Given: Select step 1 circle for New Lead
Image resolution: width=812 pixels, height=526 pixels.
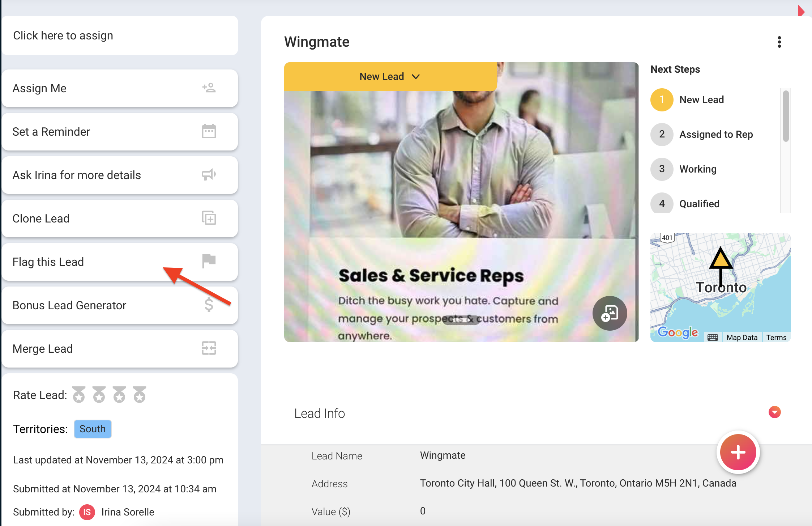Looking at the screenshot, I should coord(662,99).
